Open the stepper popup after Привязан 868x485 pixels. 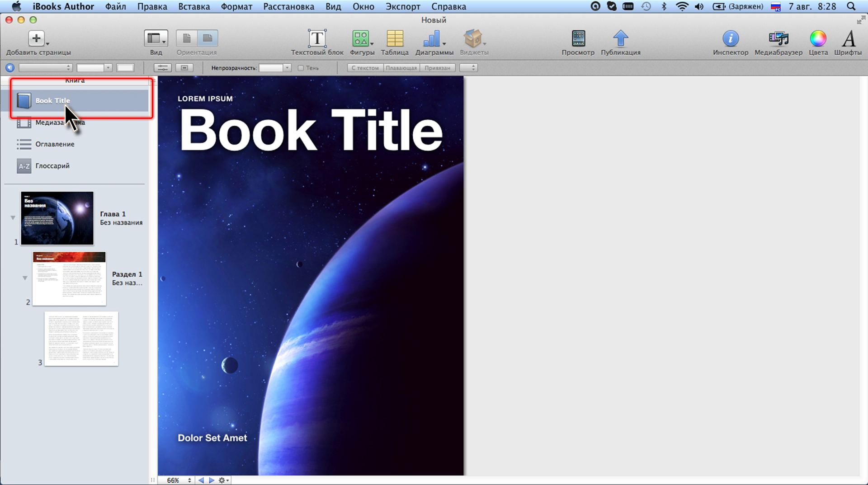(x=469, y=68)
